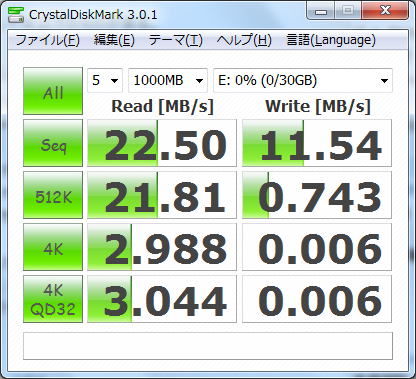Click the empty comment field at bottom
Viewport: 416px width, 379px height.
point(208,346)
